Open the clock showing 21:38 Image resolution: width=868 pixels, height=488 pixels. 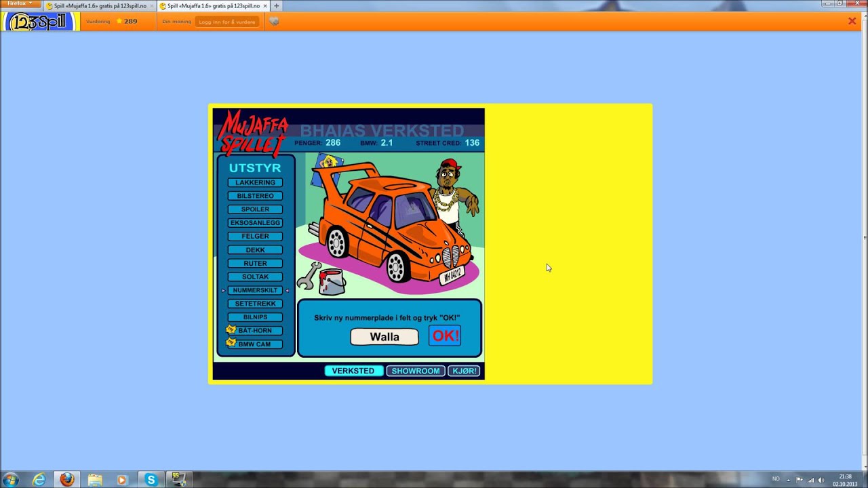[x=845, y=480]
